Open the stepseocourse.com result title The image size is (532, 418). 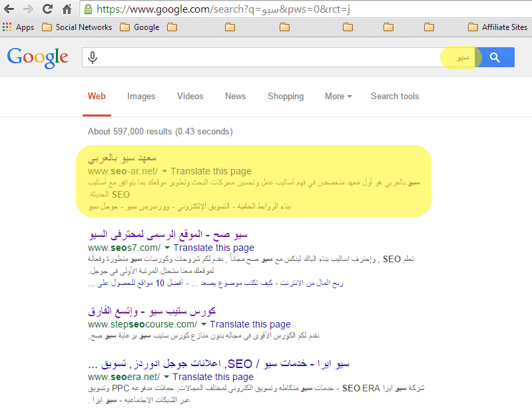click(x=152, y=311)
